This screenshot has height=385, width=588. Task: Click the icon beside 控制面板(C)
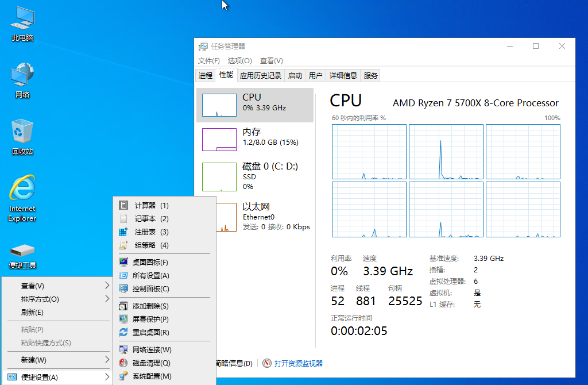click(x=123, y=288)
